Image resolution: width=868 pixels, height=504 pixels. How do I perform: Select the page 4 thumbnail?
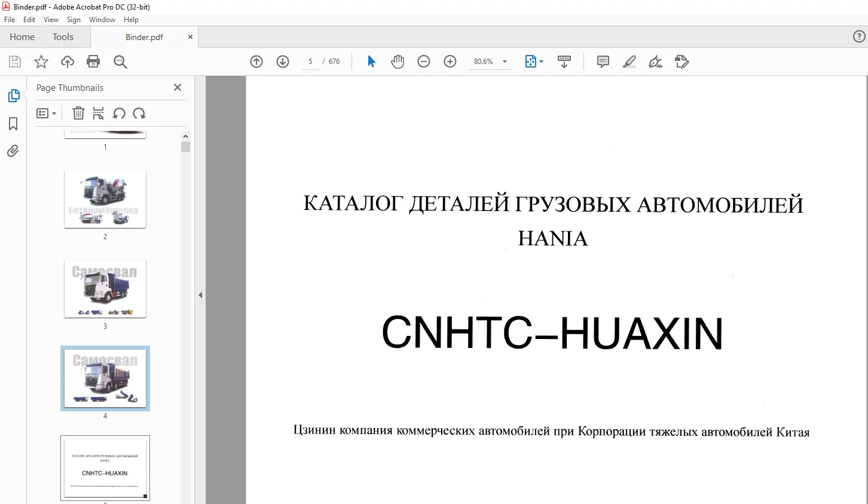[105, 378]
